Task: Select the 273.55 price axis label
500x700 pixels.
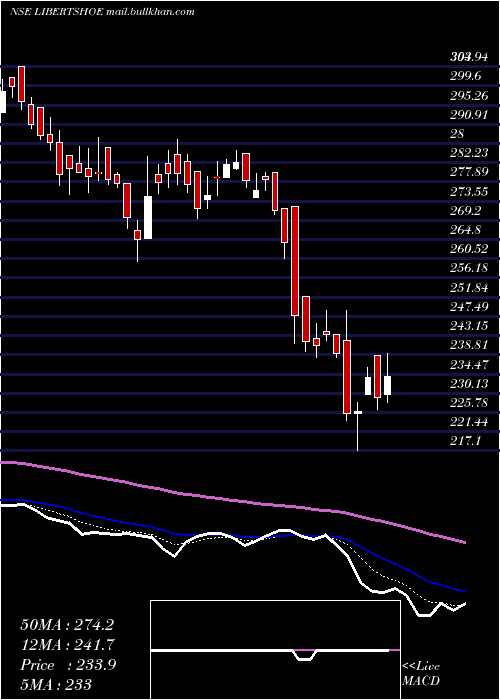Action: tap(469, 192)
